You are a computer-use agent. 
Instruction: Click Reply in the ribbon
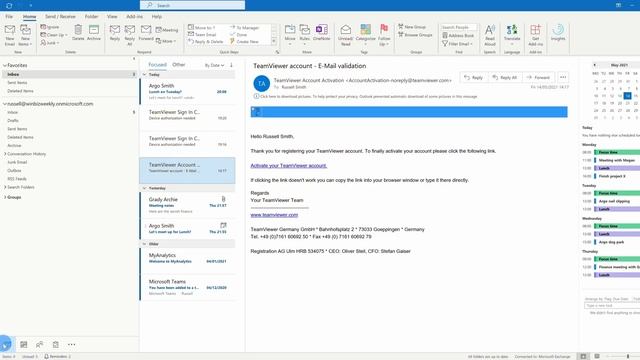(x=115, y=33)
